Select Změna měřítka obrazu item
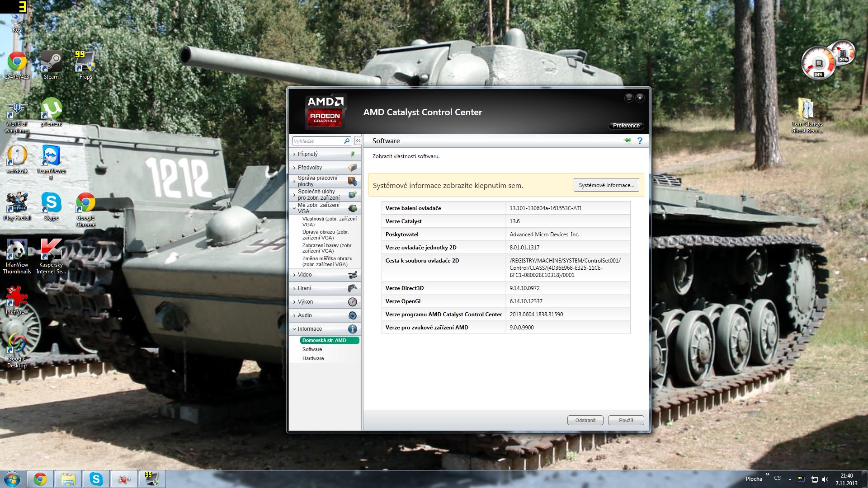The height and width of the screenshot is (488, 868). pos(327,261)
